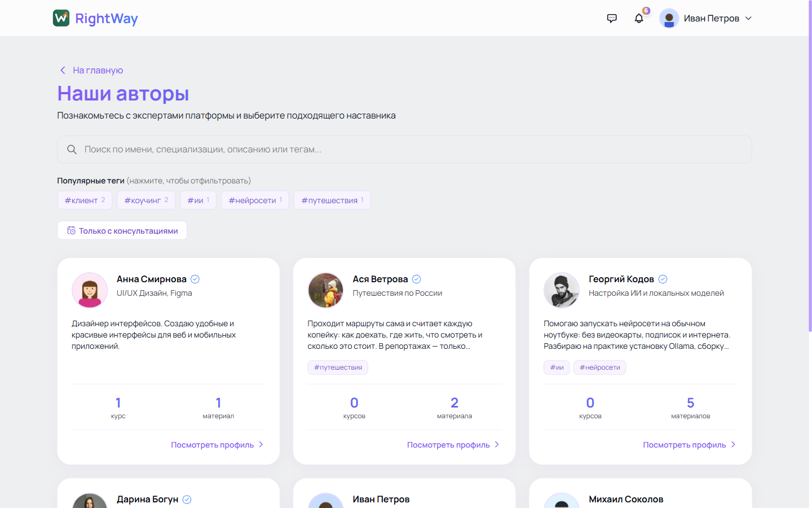Viewport: 812px width, 508px height.
Task: Click the #ии tag on Георгий Кодов's card
Action: [x=557, y=367]
